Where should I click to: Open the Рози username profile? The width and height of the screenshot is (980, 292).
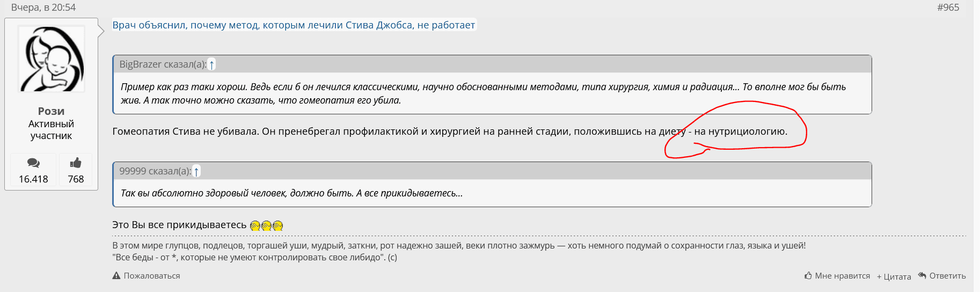52,111
